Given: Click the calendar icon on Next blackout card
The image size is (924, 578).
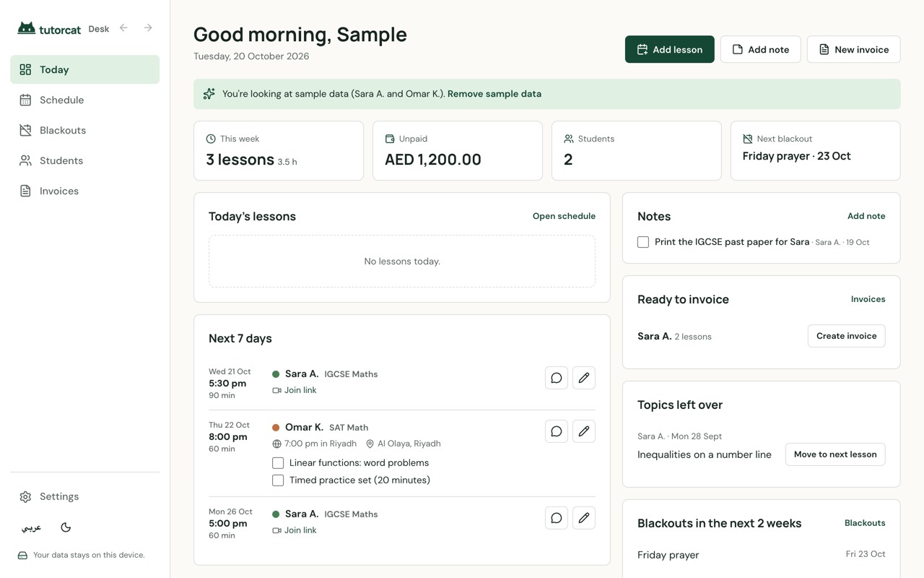Looking at the screenshot, I should click(x=748, y=139).
